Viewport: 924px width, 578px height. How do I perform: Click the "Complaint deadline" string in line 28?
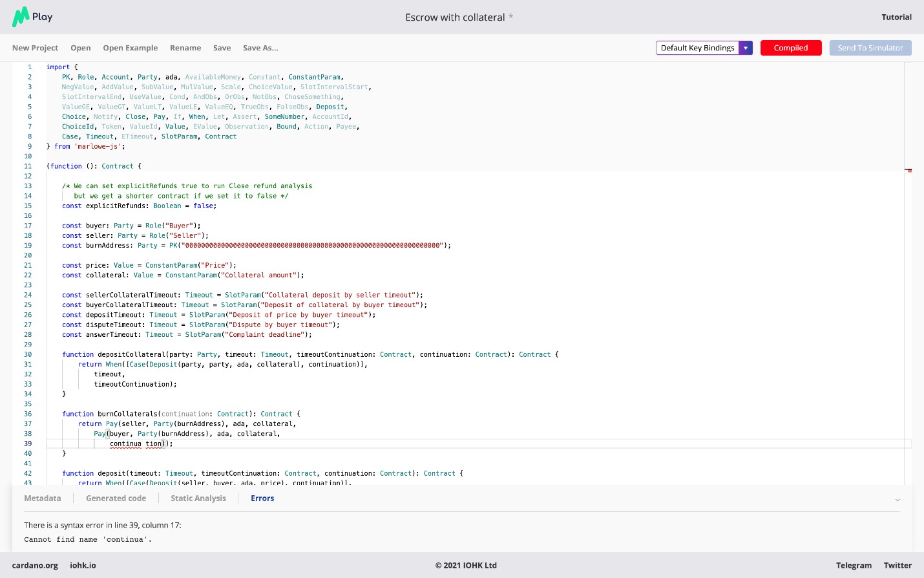click(x=265, y=335)
